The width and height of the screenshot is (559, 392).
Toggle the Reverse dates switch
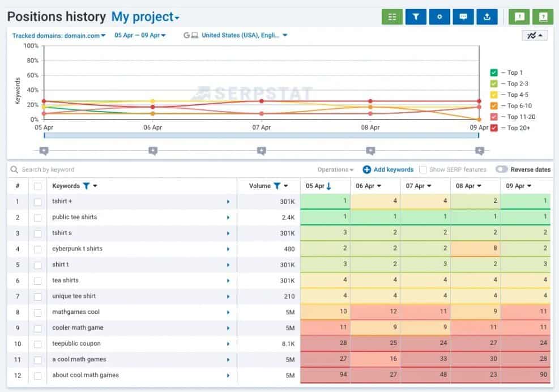pyautogui.click(x=502, y=169)
